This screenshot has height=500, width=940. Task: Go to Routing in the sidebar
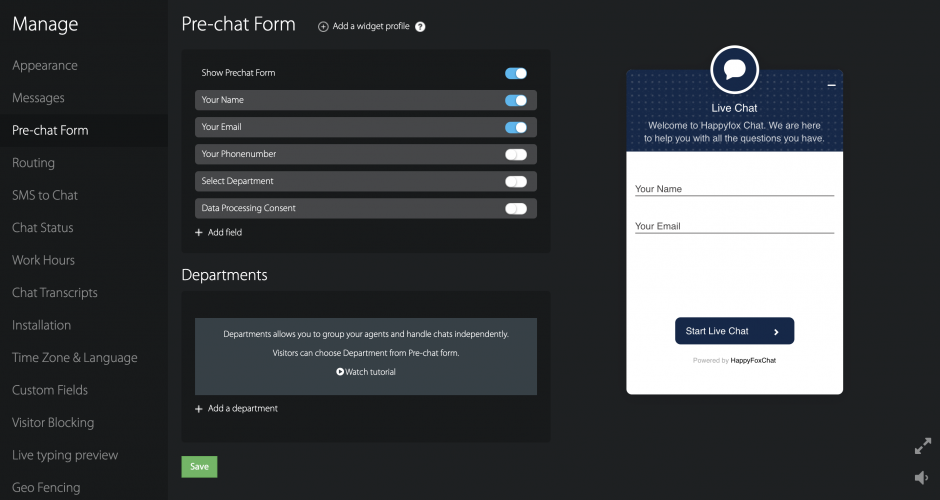pyautogui.click(x=34, y=163)
